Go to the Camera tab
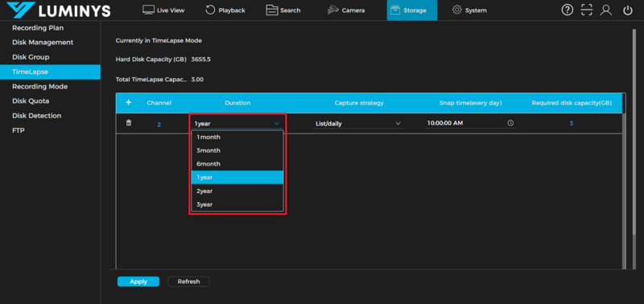Image resolution: width=644 pixels, height=304 pixels. tap(346, 10)
